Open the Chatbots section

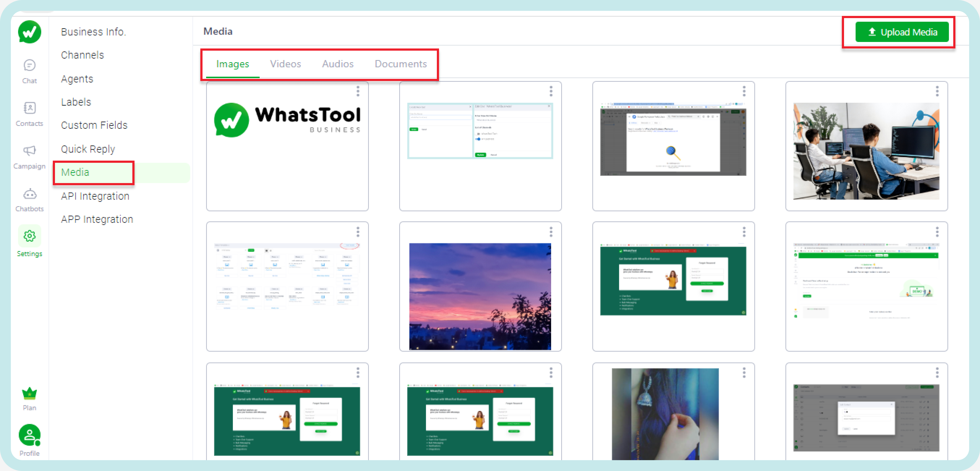click(29, 200)
